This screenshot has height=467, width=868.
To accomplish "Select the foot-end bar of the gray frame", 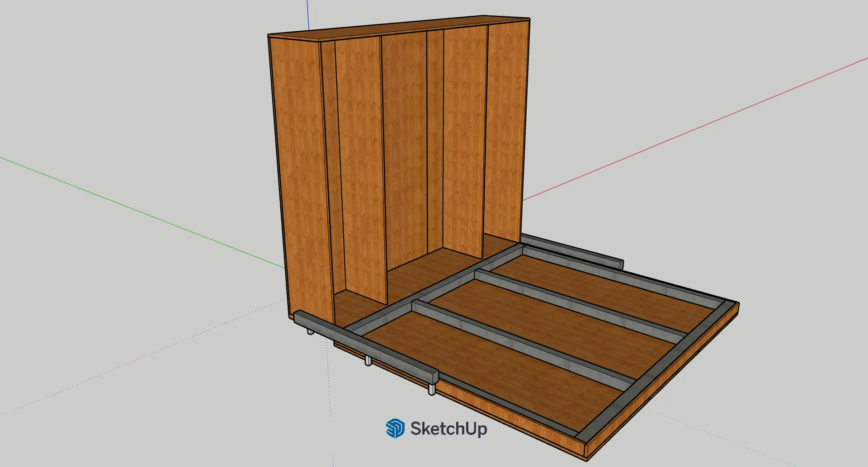I will [x=656, y=371].
